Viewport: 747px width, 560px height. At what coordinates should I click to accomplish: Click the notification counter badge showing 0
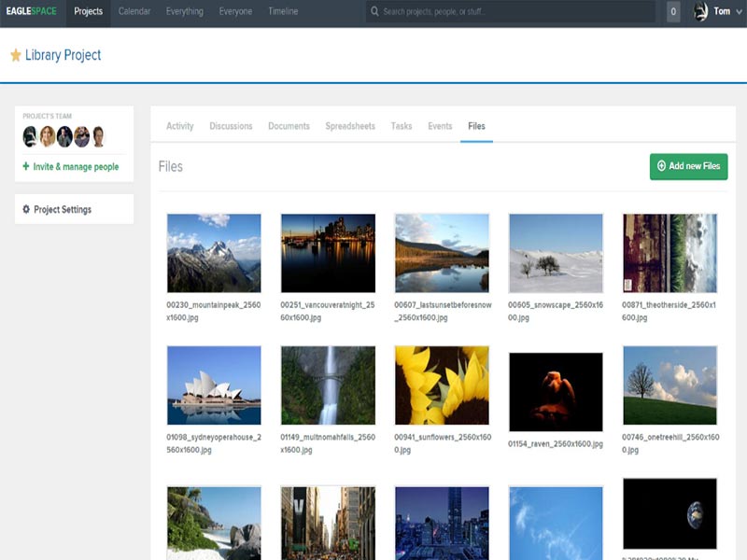pos(673,12)
